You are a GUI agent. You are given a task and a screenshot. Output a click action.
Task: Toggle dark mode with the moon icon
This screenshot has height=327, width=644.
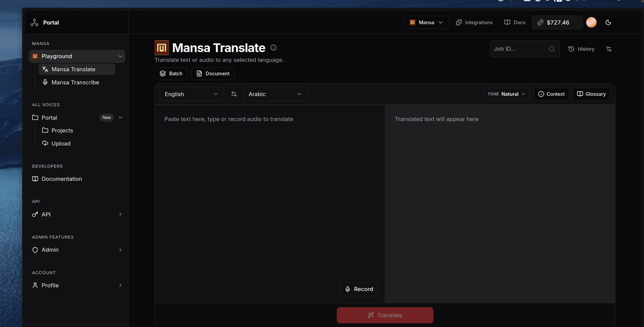608,23
